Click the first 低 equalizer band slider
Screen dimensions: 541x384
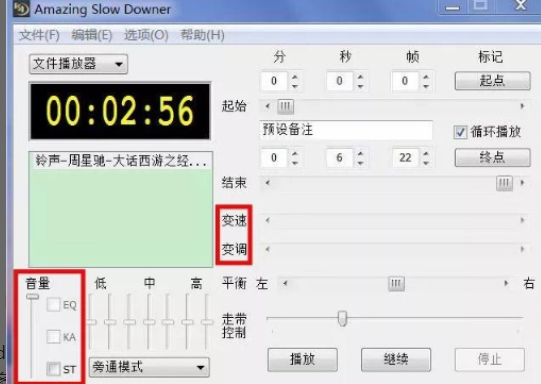pos(91,322)
